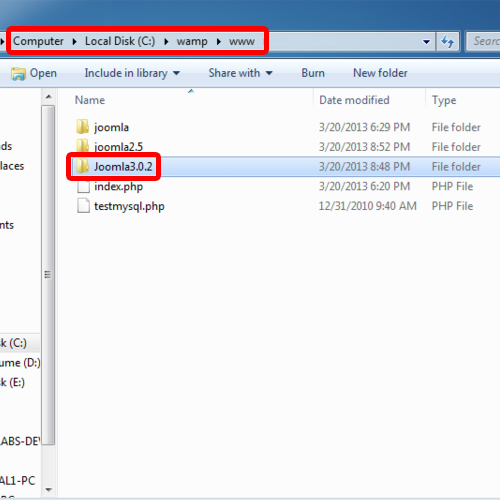Click the testmysql.php file name
Screen dimensions: 500x500
click(129, 206)
